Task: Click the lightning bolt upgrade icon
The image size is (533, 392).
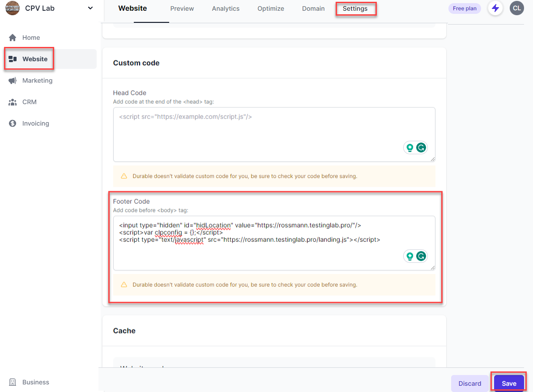Action: [x=495, y=8]
